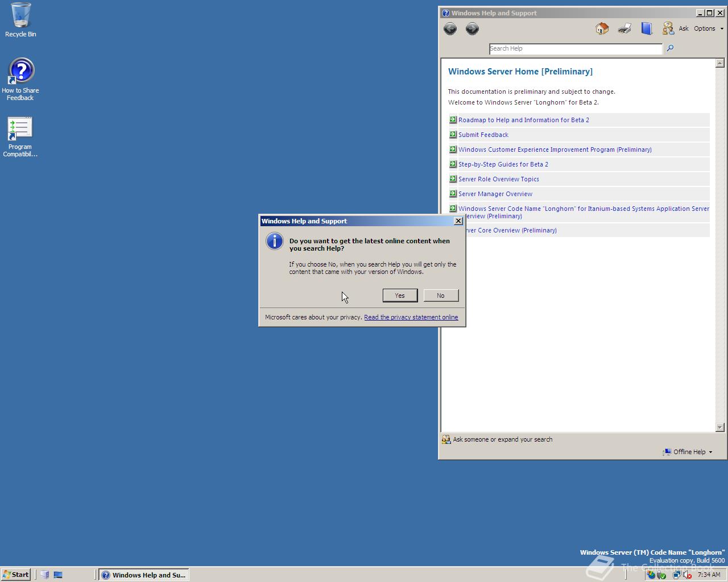728x582 pixels.
Task: Open Windows Customer Experience Improvement Program link
Action: 555,149
